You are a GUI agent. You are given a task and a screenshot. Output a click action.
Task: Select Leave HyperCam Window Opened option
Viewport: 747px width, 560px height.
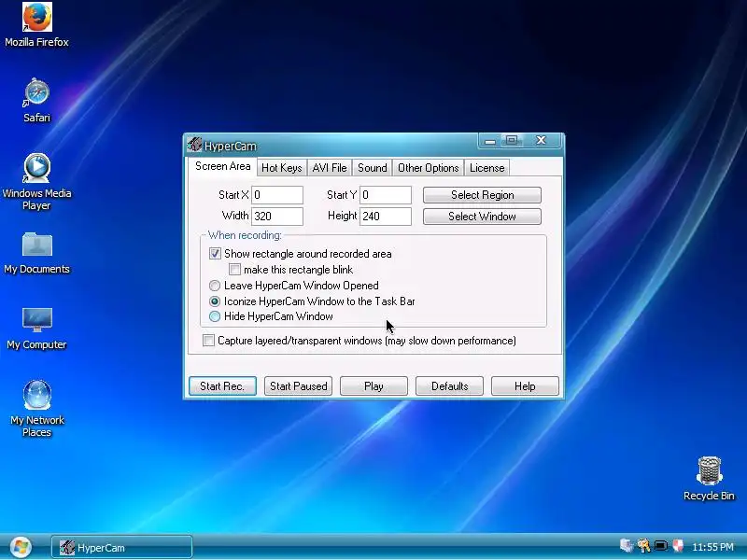click(215, 286)
